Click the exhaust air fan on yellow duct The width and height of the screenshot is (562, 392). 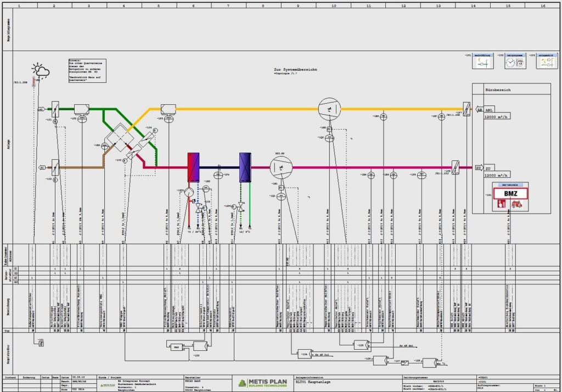pyautogui.click(x=330, y=109)
